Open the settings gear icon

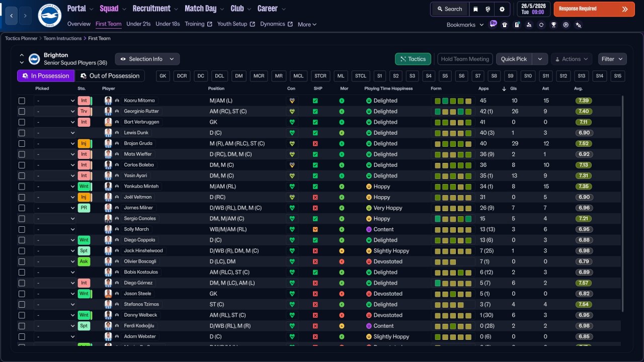click(502, 9)
